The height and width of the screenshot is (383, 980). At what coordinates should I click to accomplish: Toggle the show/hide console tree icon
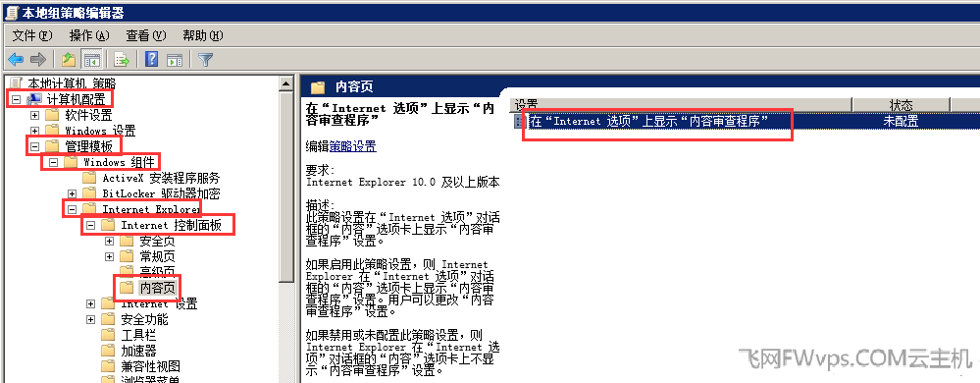click(x=92, y=60)
